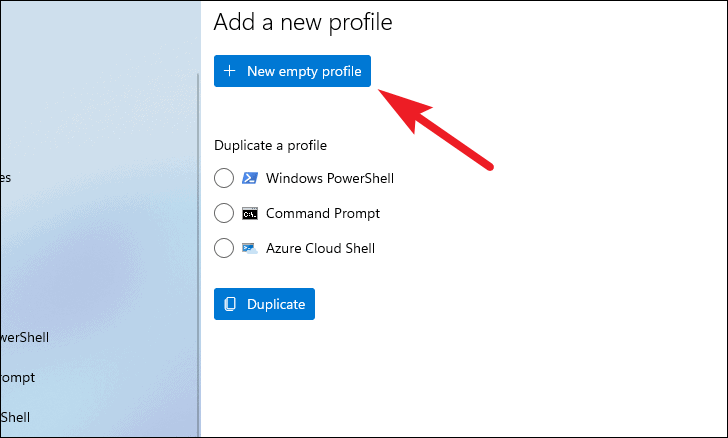The width and height of the screenshot is (728, 438).
Task: Select the Windows PowerShell radio button
Action: 224,178
